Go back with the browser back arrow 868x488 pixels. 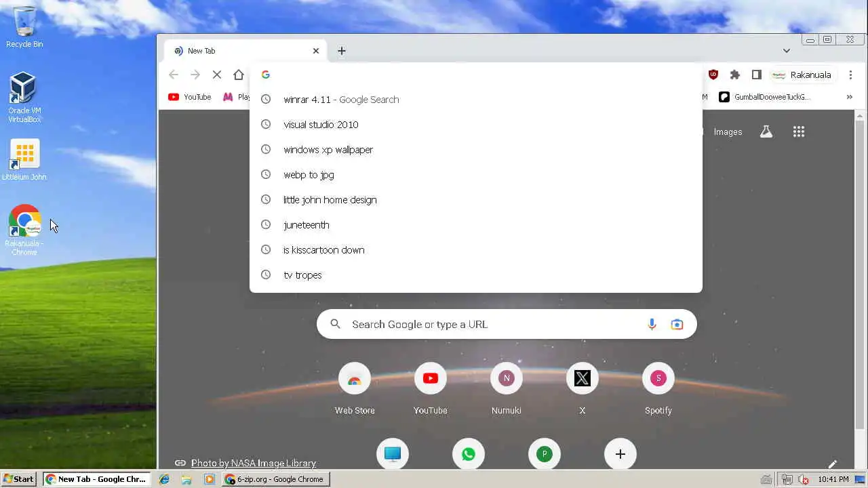(174, 75)
